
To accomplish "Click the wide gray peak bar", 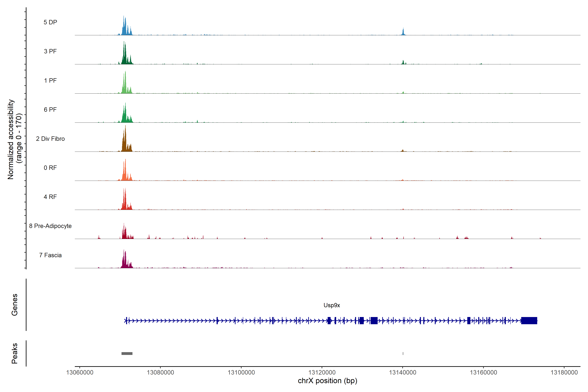I will [x=127, y=353].
